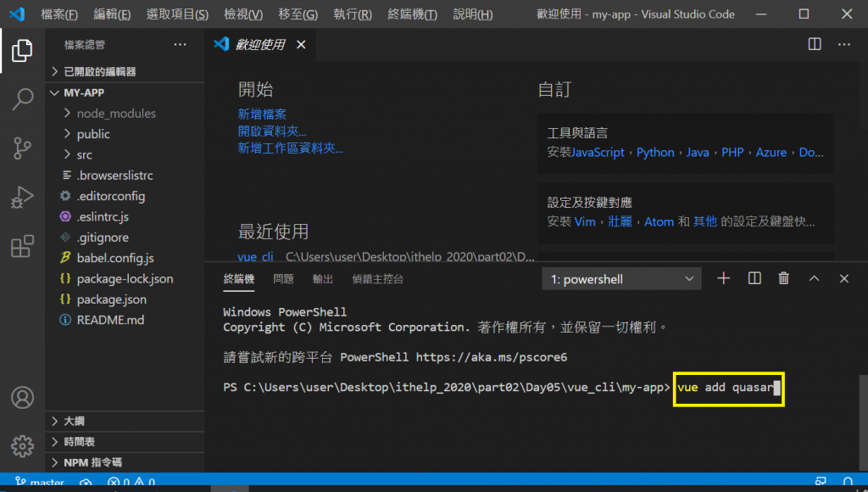Image resolution: width=868 pixels, height=492 pixels.
Task: Click the Python install link
Action: click(x=655, y=153)
